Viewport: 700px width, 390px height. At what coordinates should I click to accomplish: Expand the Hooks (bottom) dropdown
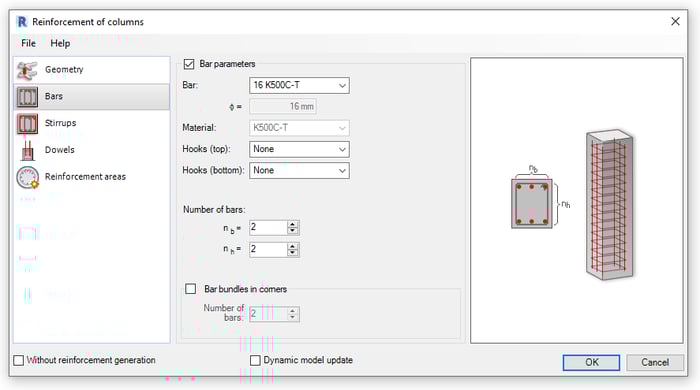point(299,170)
